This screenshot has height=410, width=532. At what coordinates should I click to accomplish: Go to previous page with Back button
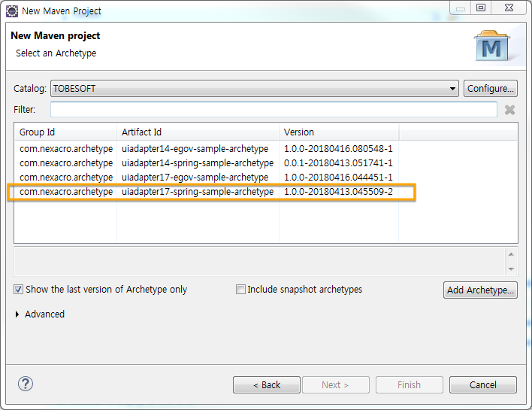click(x=266, y=384)
